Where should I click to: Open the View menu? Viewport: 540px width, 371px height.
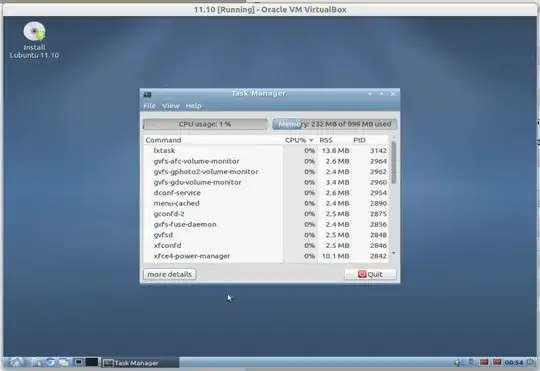point(171,106)
